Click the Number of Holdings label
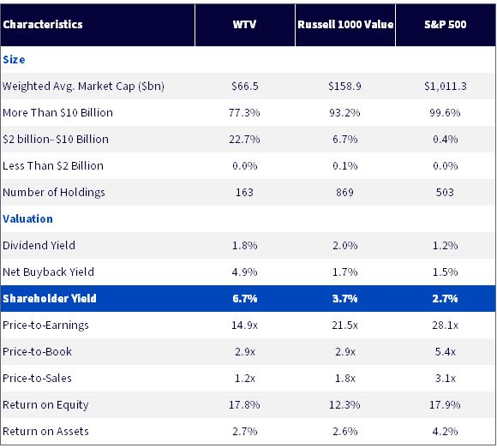The width and height of the screenshot is (497, 448). click(54, 193)
